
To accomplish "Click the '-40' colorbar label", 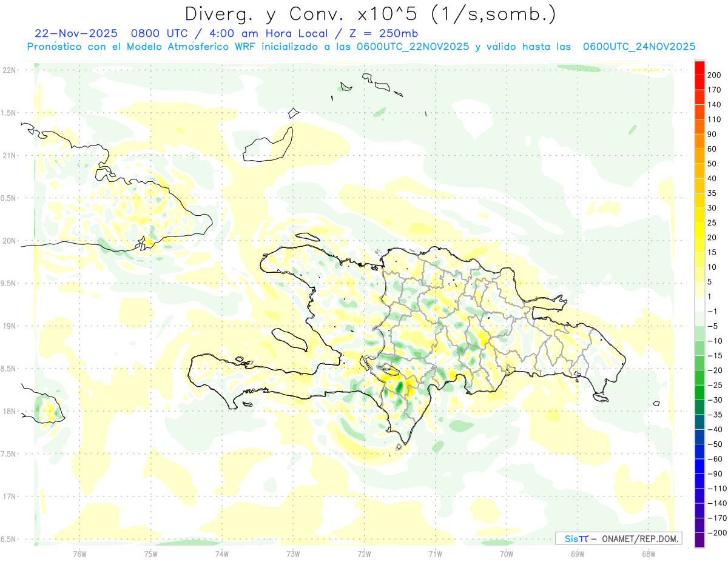I will coord(715,429).
